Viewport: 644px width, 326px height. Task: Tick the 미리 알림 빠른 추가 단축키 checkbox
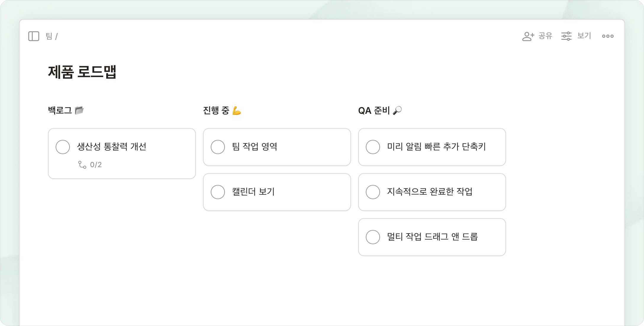click(373, 147)
